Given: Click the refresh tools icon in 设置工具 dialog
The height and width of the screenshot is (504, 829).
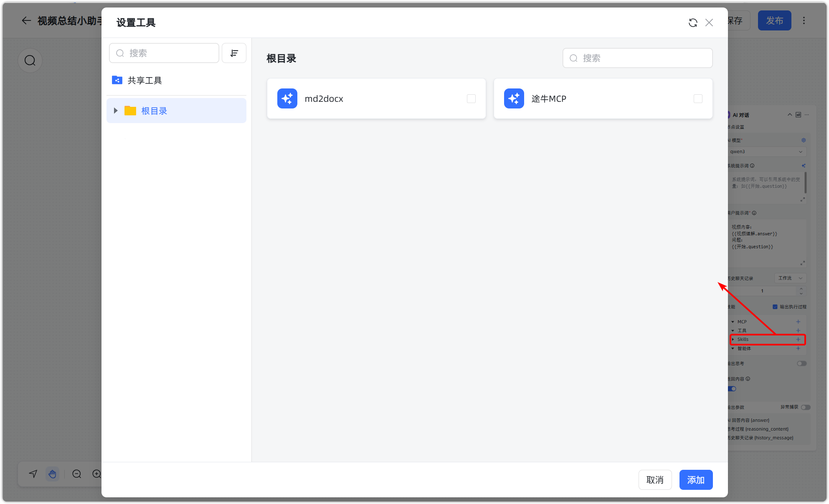Looking at the screenshot, I should pyautogui.click(x=693, y=23).
